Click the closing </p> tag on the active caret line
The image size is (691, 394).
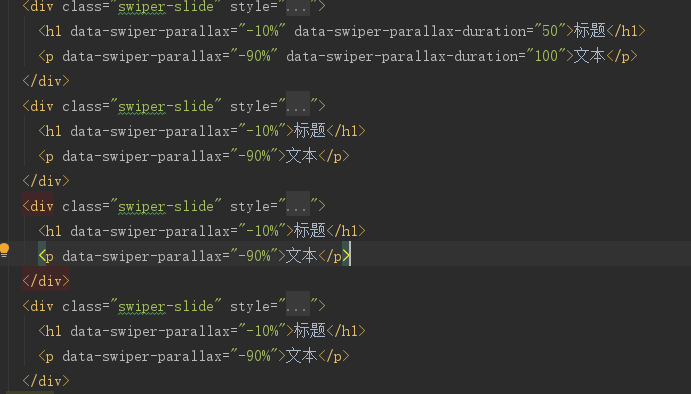[x=334, y=256]
